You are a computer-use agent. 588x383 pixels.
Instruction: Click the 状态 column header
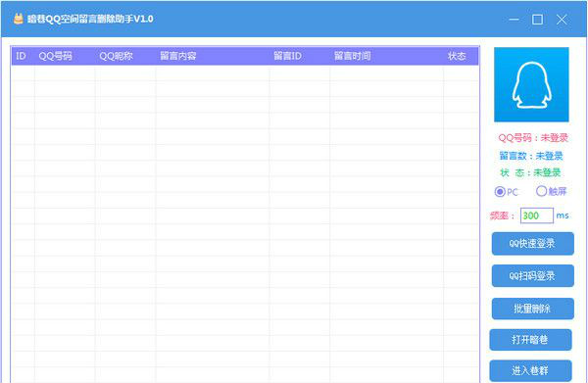coord(461,56)
